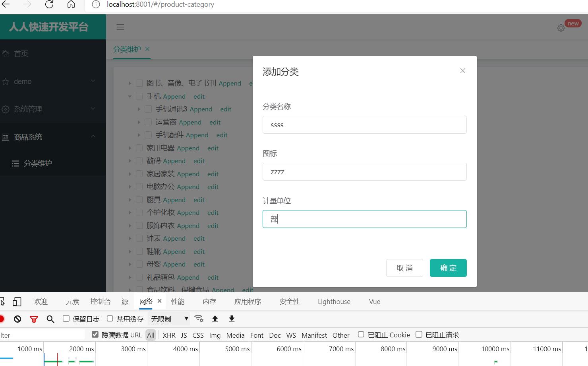Check the box next to 手机
The image size is (588, 366).
139,96
